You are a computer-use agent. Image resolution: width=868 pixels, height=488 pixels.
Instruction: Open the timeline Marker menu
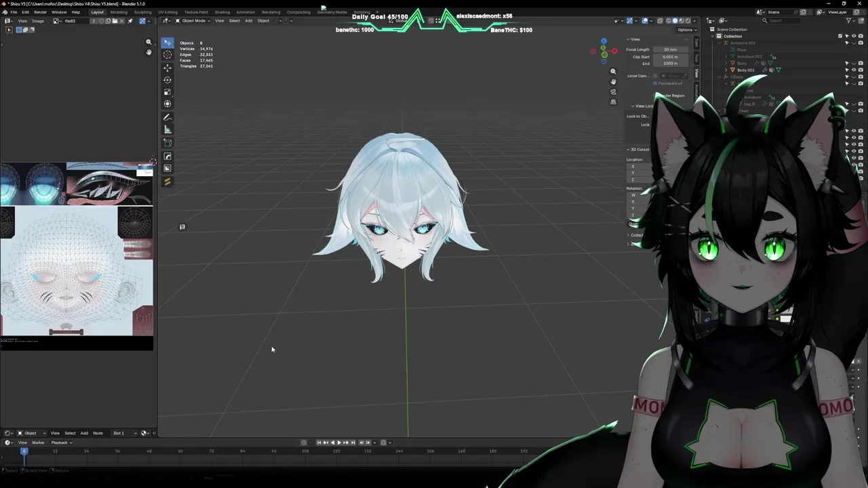(38, 443)
